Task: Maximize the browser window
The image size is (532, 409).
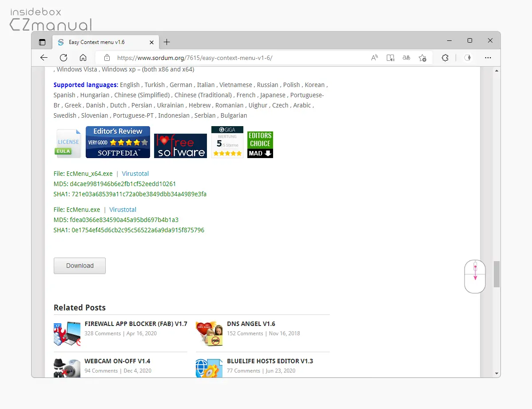Action: tap(469, 40)
